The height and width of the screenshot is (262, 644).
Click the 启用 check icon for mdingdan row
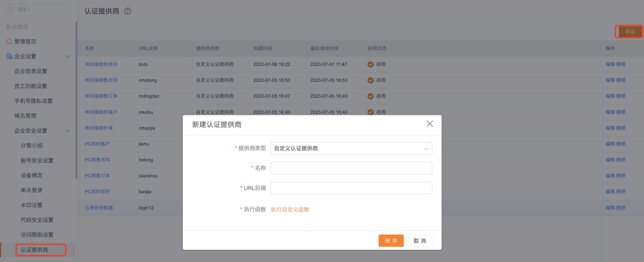[x=371, y=96]
